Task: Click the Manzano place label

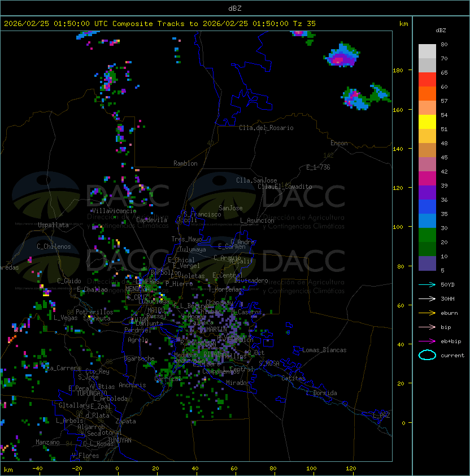Action: point(47,442)
